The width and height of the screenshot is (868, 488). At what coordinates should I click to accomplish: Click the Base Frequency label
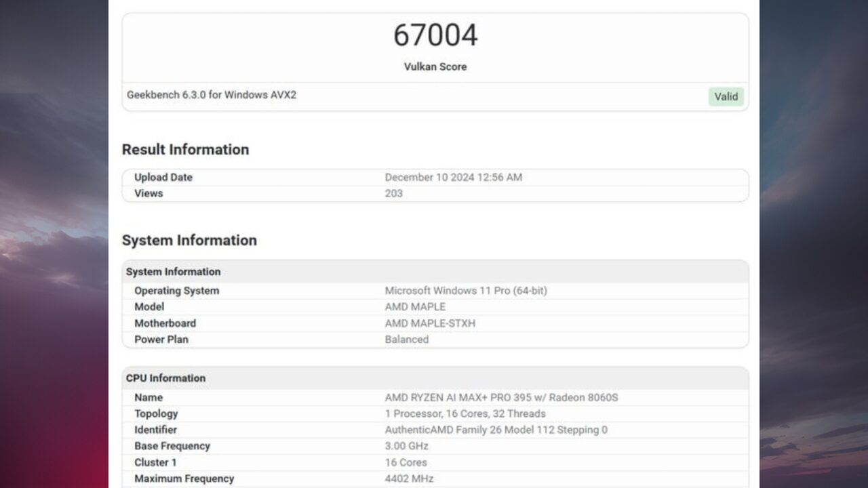pos(172,446)
